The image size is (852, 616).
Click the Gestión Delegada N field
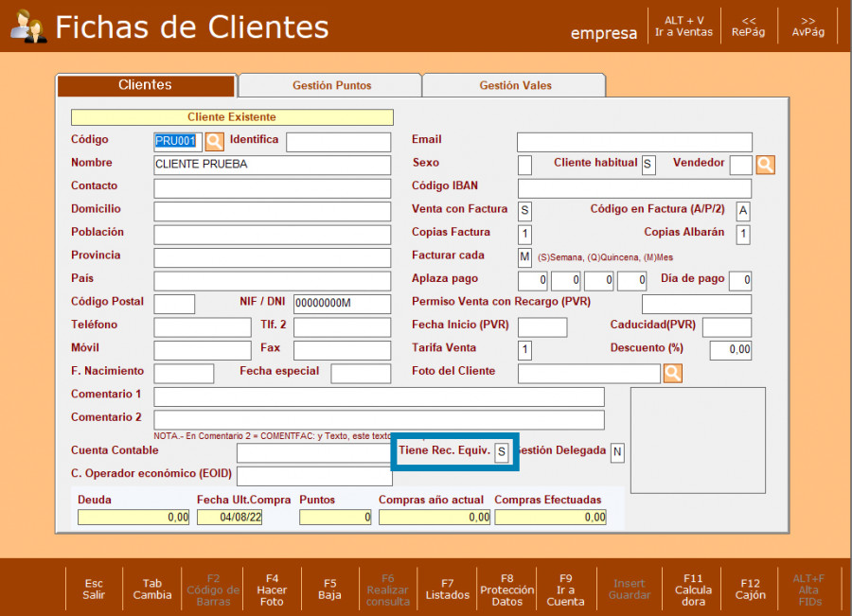click(617, 452)
